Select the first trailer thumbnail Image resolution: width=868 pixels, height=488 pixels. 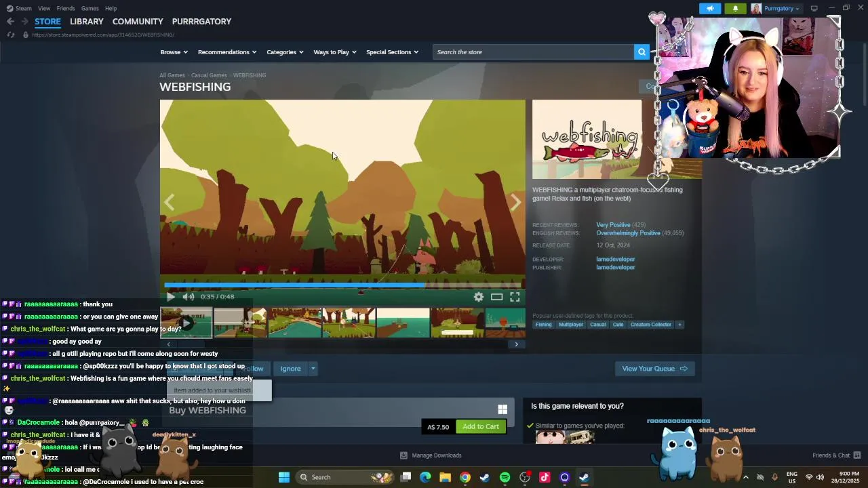[x=186, y=323]
